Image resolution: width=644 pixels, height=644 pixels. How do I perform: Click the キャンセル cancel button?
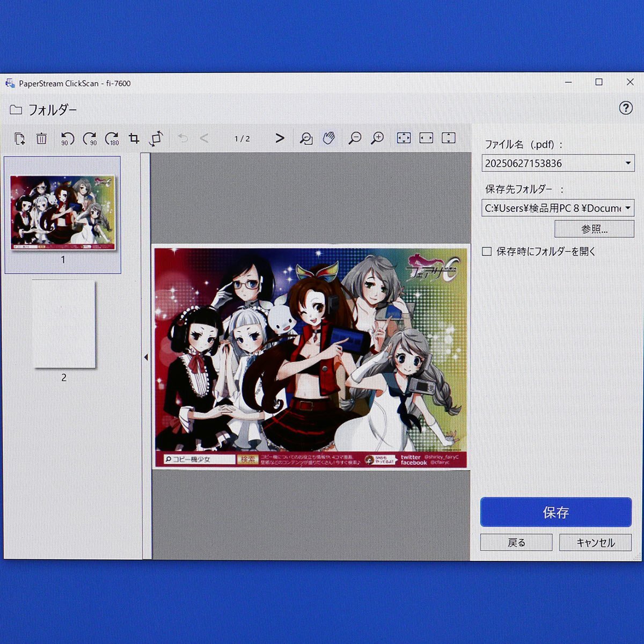595,543
